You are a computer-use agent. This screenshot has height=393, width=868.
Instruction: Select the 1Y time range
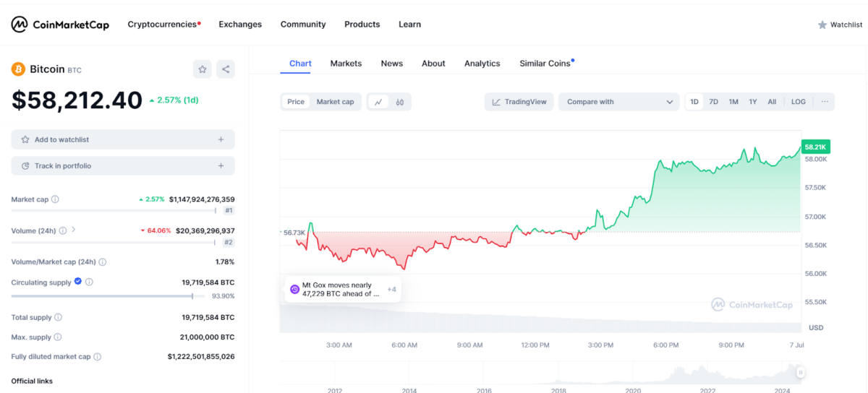tap(753, 102)
